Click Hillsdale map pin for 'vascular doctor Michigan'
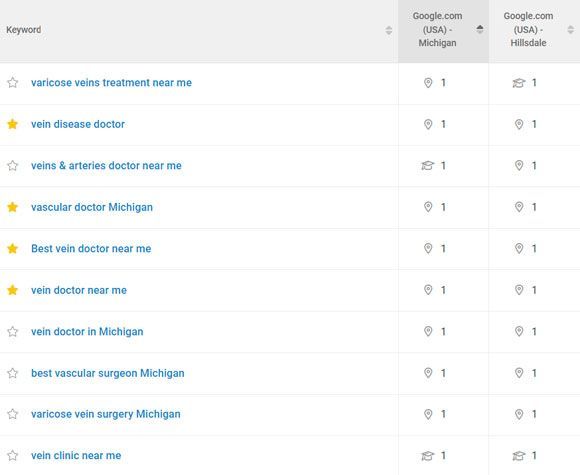580x475 pixels. click(x=519, y=207)
